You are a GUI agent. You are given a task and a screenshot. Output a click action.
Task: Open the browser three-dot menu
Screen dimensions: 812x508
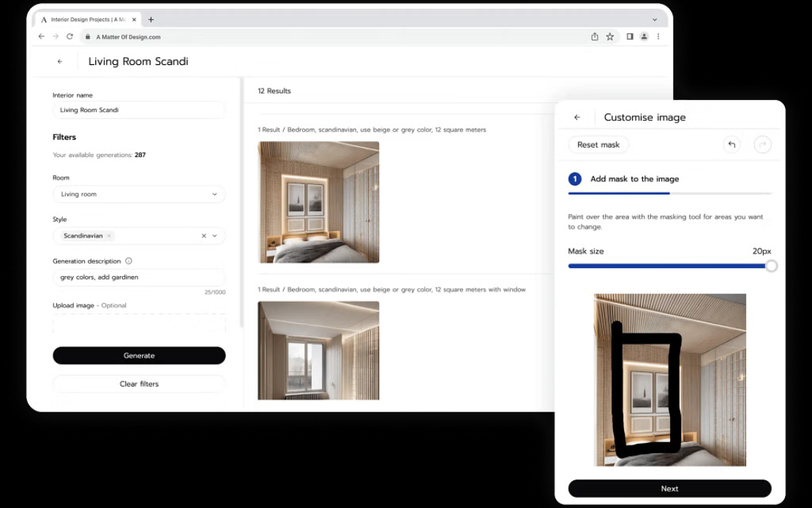click(658, 37)
